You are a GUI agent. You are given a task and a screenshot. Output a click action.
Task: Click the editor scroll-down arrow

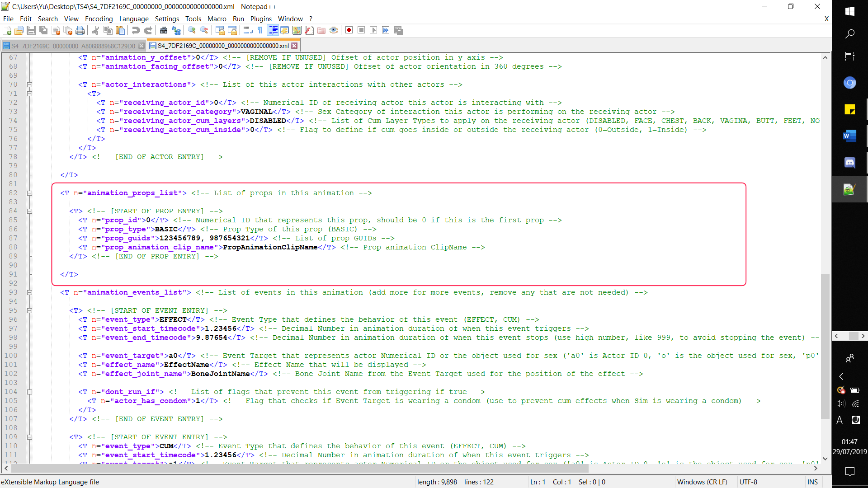825,459
